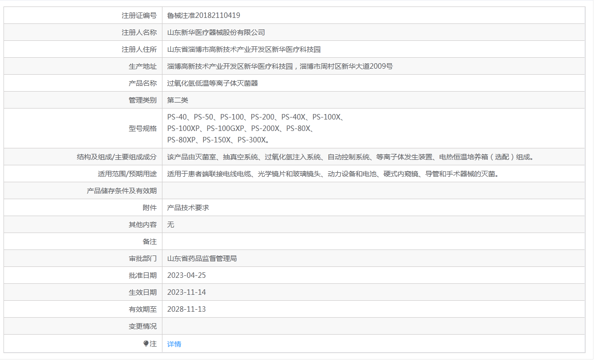The image size is (596, 364).
Task: Select expiry date 2028-11-13
Action: coord(186,309)
